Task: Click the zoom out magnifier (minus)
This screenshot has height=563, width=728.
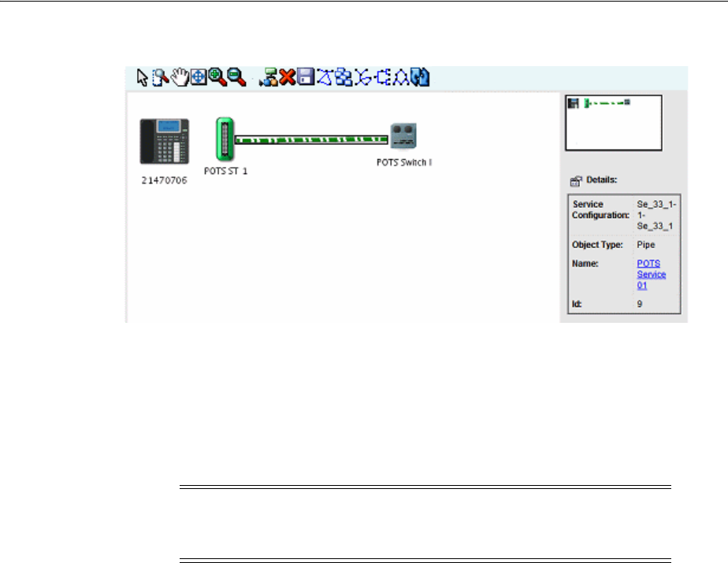Action: pos(236,77)
